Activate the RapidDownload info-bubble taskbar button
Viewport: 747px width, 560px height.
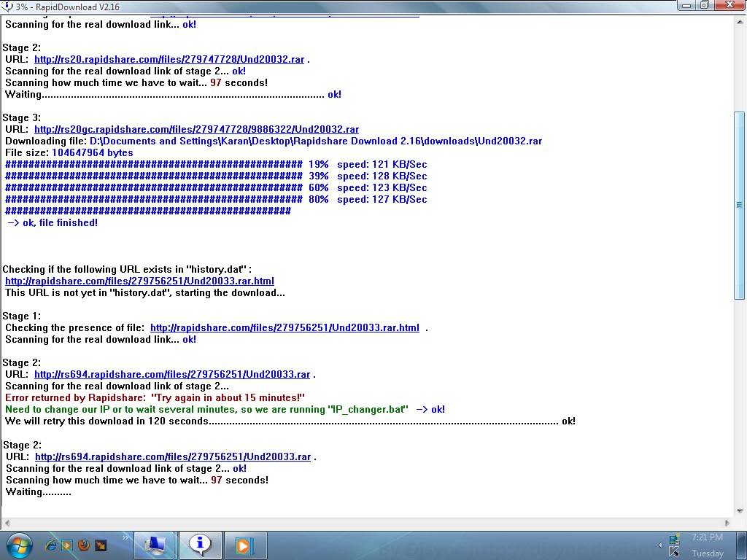[x=200, y=545]
